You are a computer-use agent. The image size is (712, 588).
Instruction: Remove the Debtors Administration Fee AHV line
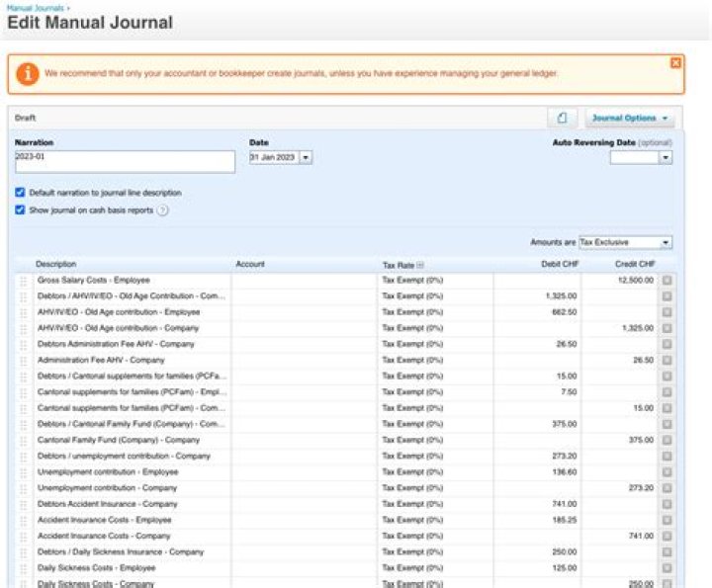point(667,344)
